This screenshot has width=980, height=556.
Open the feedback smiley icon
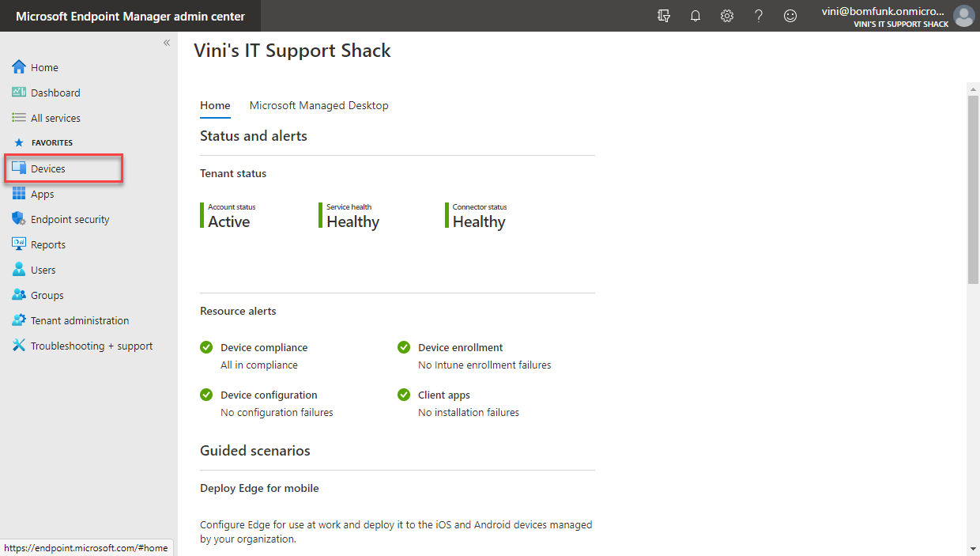tap(790, 16)
